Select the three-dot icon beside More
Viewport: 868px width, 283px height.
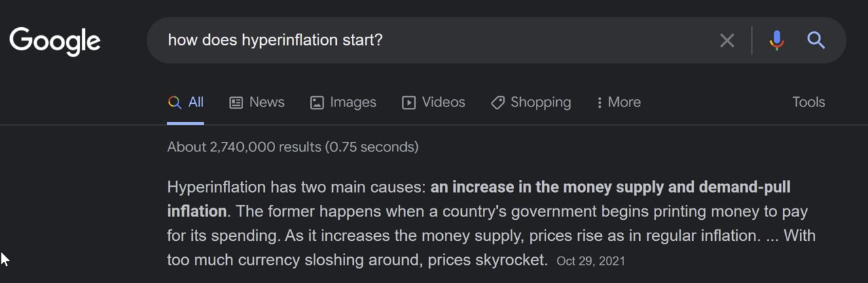pos(599,102)
